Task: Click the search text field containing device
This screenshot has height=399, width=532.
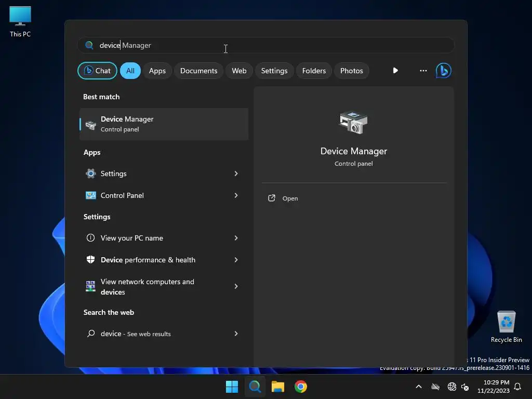Action: tap(266, 45)
